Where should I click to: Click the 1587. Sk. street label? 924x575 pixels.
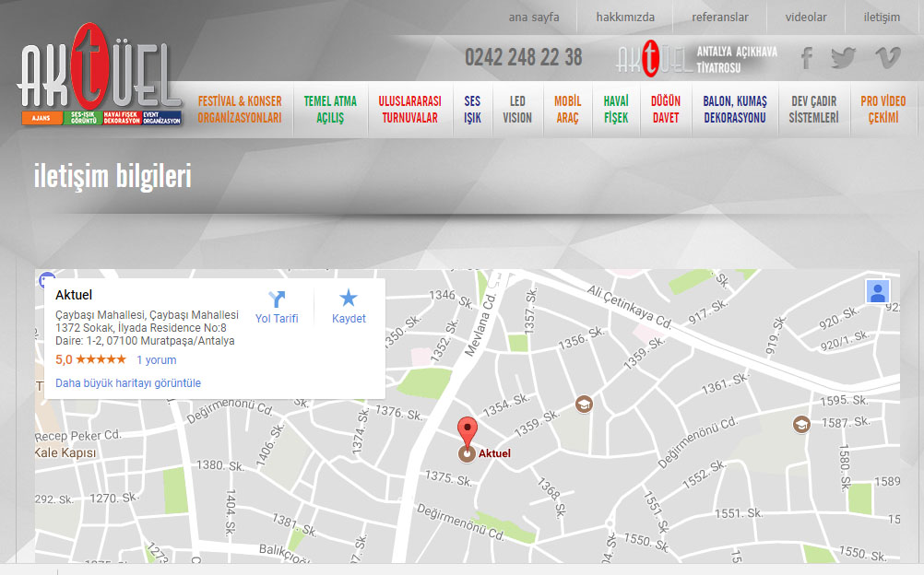point(847,422)
